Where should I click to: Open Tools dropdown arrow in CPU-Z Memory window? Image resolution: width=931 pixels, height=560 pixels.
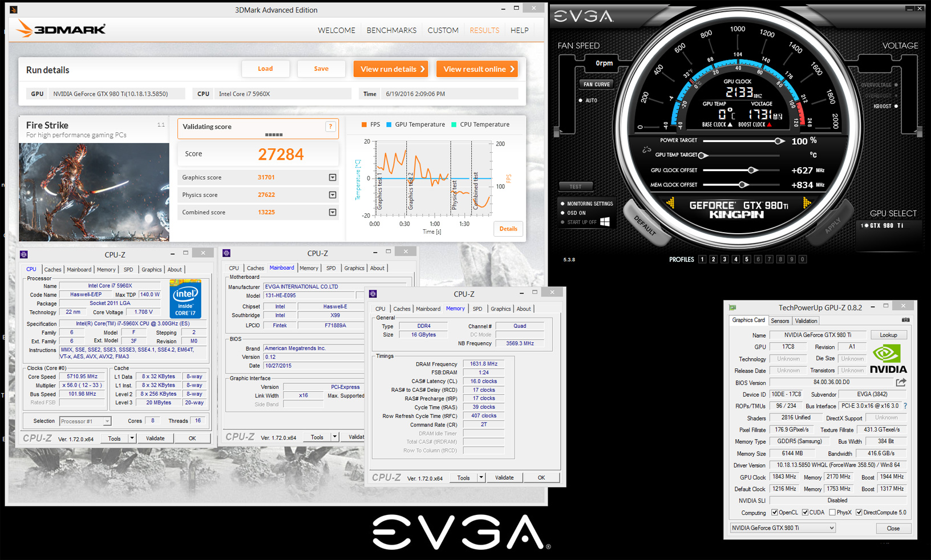(481, 478)
